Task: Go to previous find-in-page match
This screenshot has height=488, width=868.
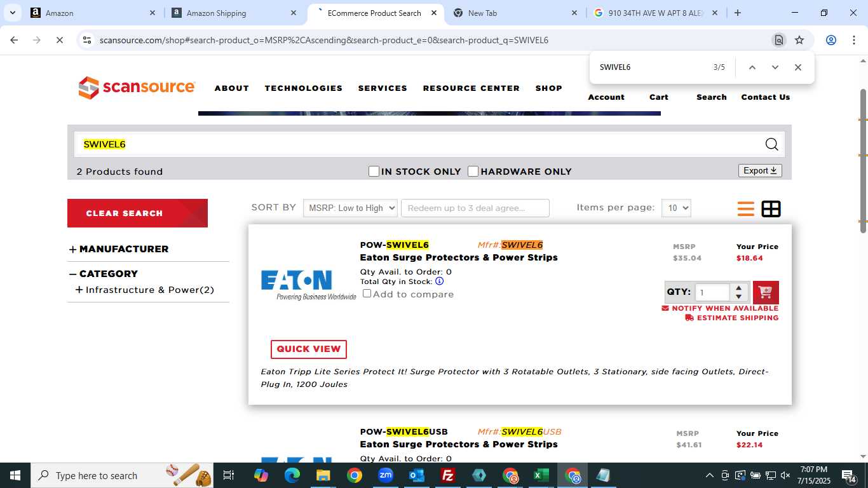Action: coord(752,67)
